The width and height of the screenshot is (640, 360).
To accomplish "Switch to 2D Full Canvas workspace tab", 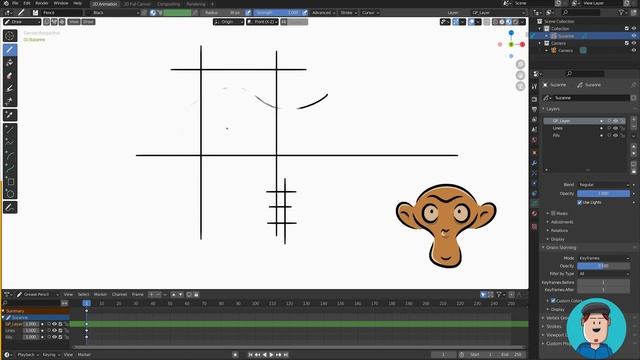I will pyautogui.click(x=137, y=4).
